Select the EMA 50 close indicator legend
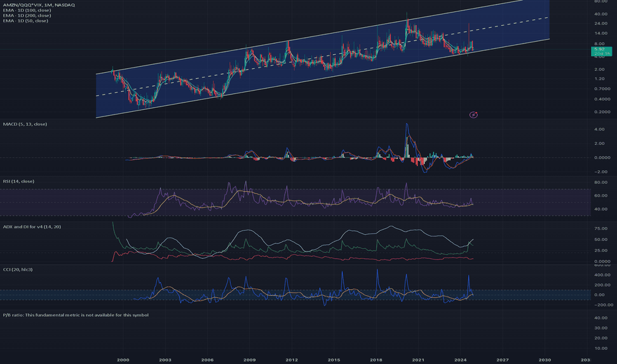 (26, 21)
